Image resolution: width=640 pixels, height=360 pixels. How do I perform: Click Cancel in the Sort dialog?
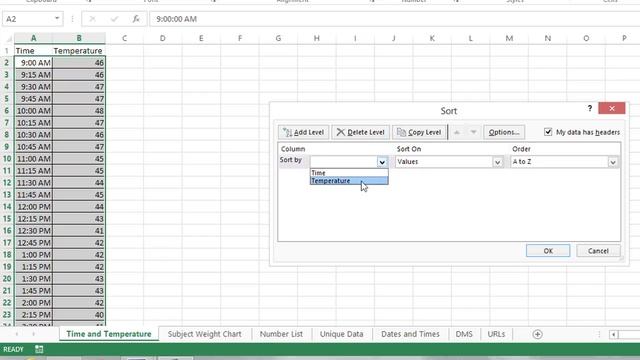598,251
